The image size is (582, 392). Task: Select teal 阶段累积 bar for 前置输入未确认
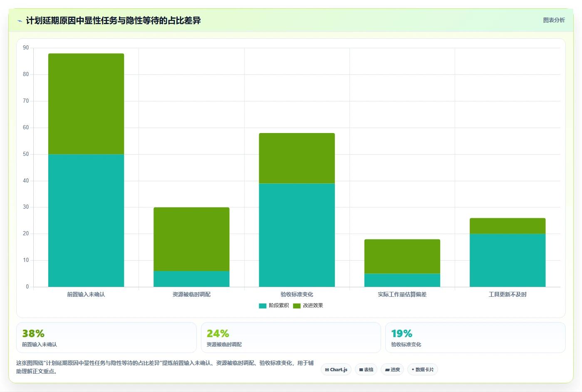86,220
